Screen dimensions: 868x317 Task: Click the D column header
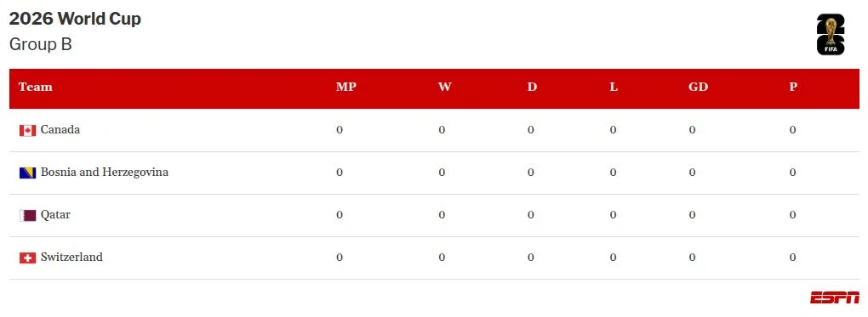(532, 87)
